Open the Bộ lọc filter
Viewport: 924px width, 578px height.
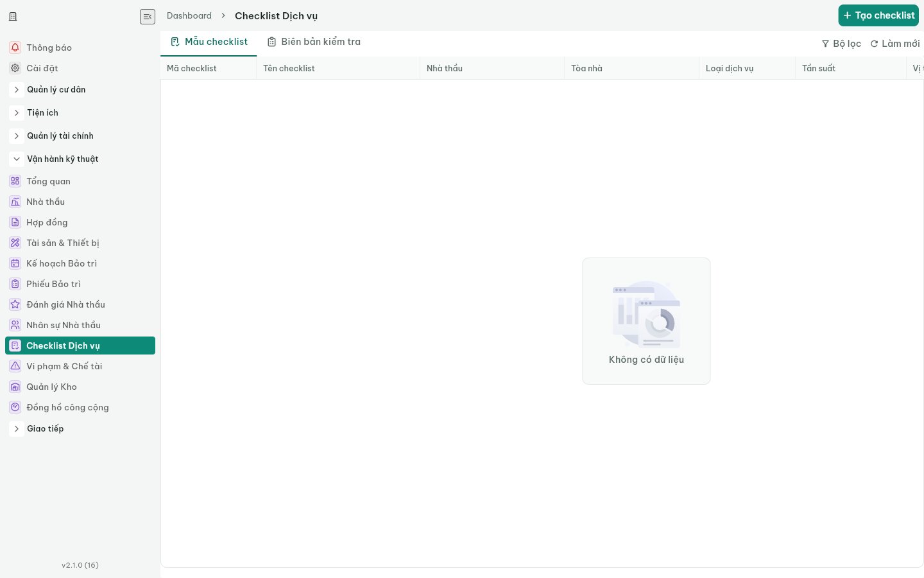(841, 44)
